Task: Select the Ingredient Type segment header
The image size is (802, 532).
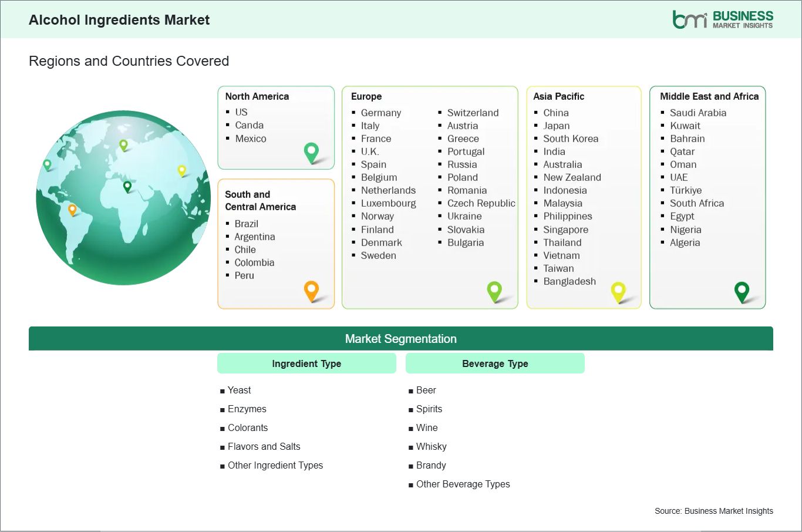Action: point(306,363)
